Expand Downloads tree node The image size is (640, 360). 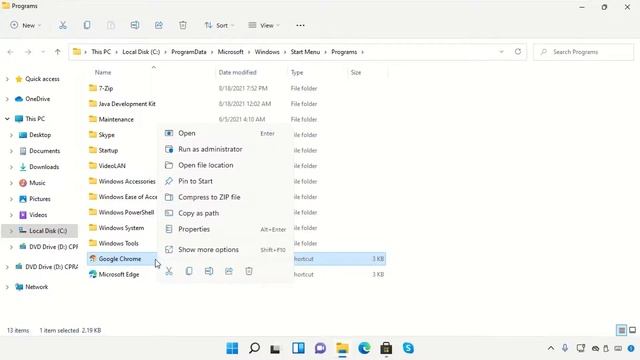pos(11,167)
